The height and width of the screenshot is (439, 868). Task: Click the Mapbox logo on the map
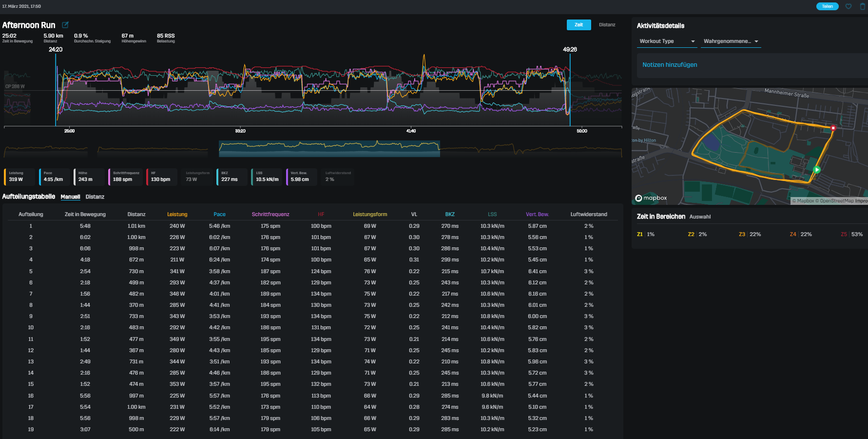point(651,198)
